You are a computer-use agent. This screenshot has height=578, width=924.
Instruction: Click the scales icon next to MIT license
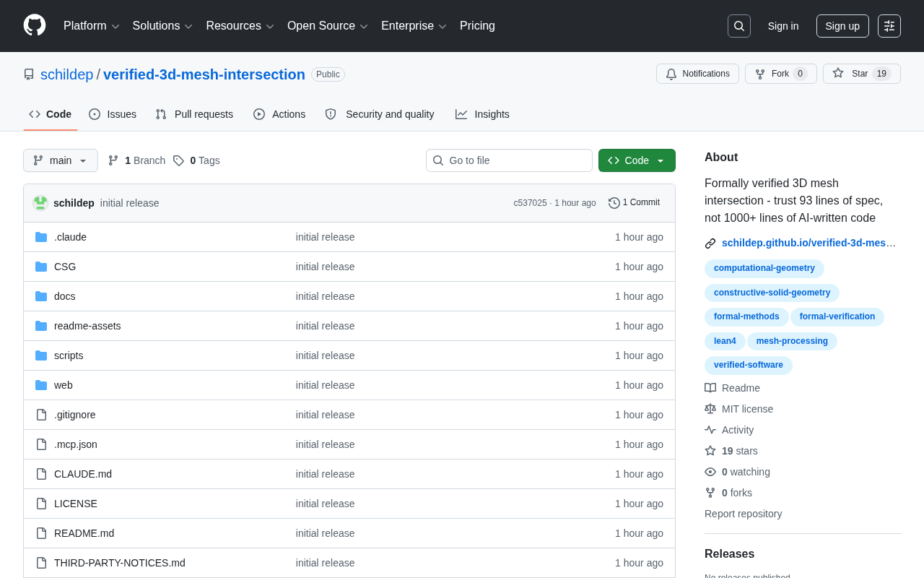[x=710, y=409]
